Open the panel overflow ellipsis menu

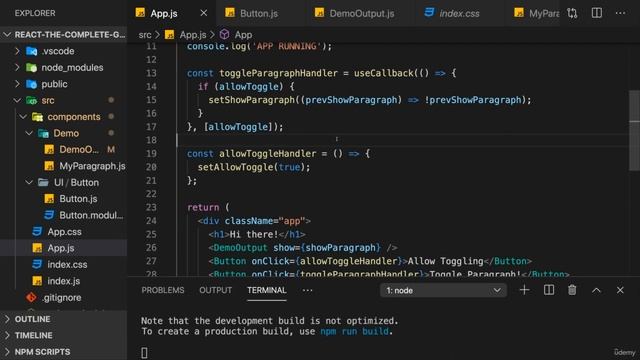coord(307,290)
